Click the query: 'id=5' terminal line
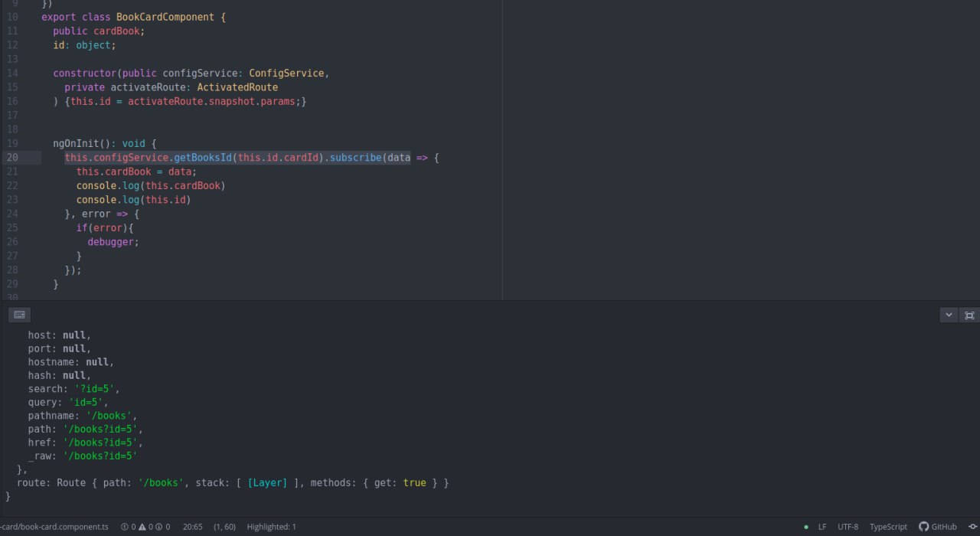This screenshot has width=980, height=536. pyautogui.click(x=68, y=403)
